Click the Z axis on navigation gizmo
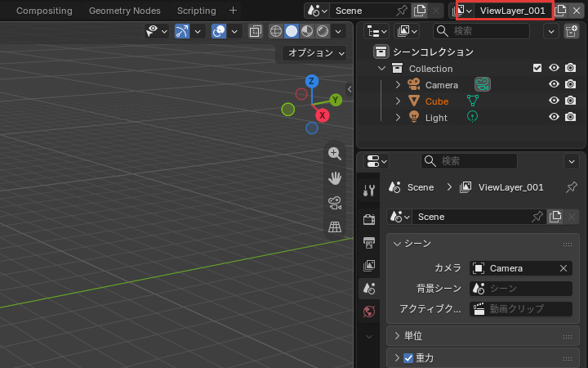588x368 pixels. tap(312, 81)
